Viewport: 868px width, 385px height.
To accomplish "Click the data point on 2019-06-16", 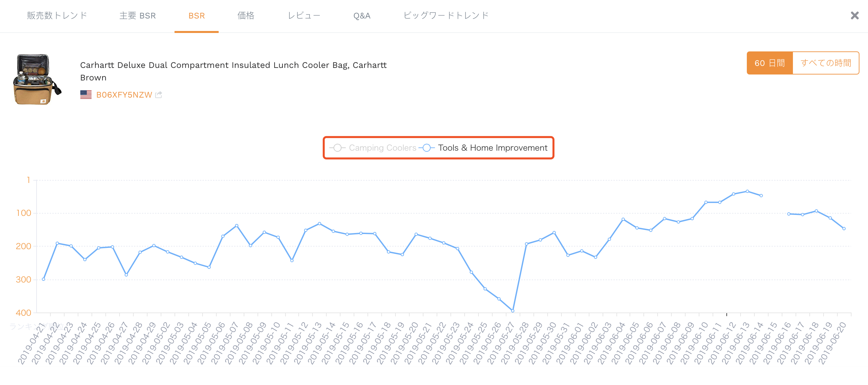I will [789, 214].
